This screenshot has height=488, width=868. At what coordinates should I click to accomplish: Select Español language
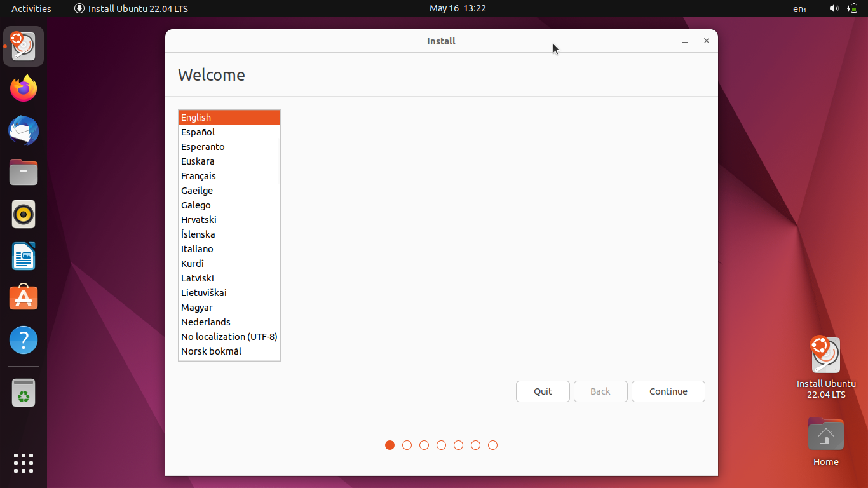229,132
